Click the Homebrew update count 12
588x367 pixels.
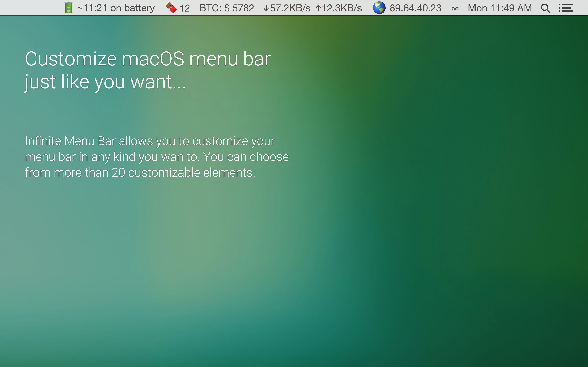point(185,8)
